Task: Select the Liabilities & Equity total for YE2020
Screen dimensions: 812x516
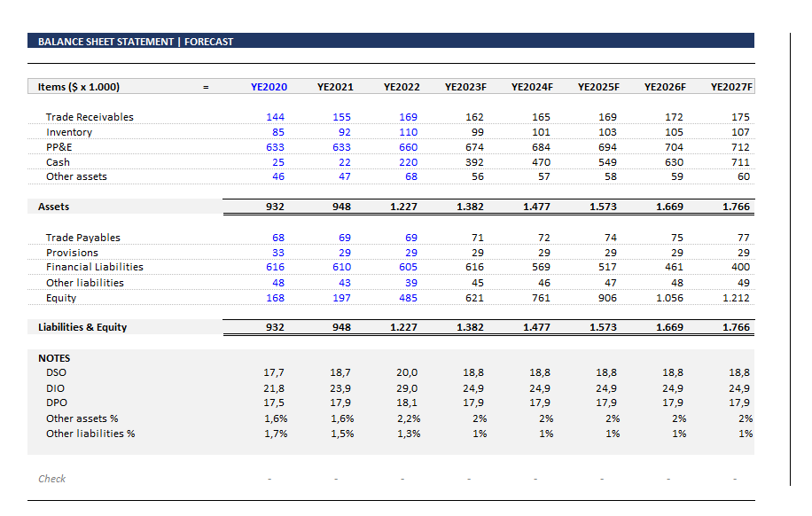Action: 274,327
